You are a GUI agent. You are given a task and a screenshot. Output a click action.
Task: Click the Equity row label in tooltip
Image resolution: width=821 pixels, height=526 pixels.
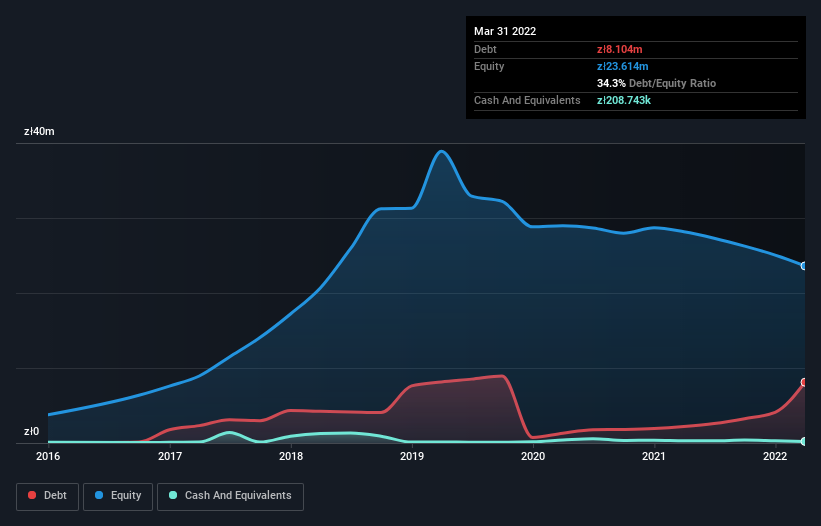pos(489,66)
